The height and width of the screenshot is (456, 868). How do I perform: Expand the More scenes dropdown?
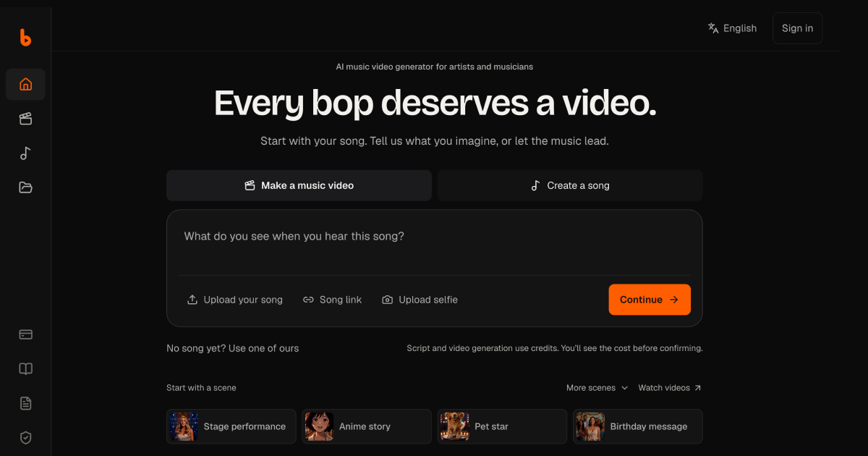(x=597, y=388)
